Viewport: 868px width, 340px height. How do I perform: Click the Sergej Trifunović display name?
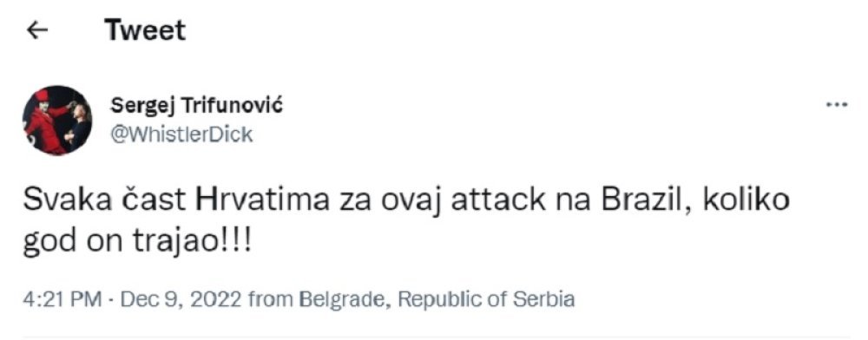click(197, 105)
